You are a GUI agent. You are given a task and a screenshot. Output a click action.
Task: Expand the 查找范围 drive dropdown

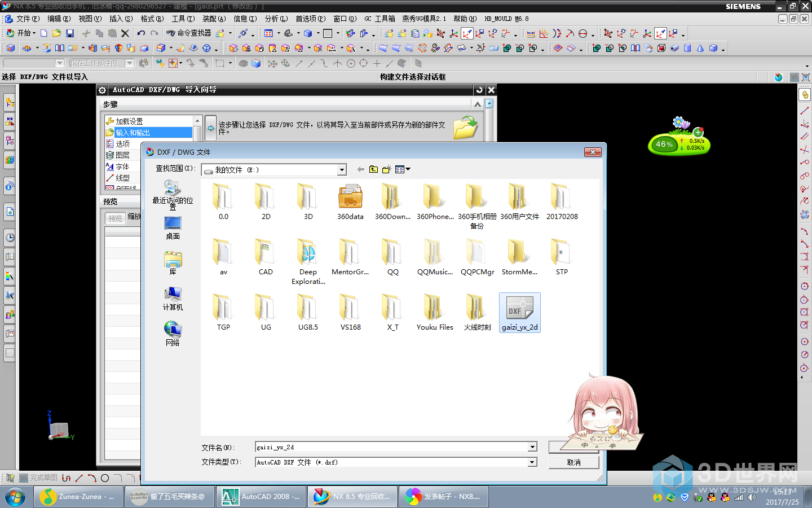342,170
